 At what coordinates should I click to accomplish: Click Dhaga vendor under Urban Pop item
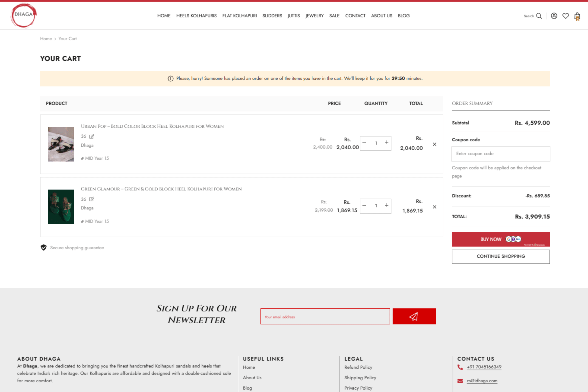click(87, 146)
